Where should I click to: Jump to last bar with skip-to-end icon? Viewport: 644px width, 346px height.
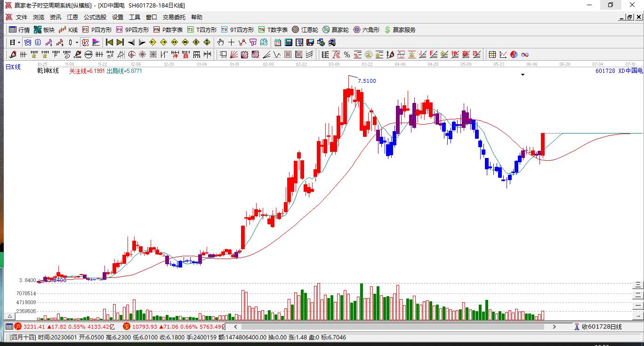120,42
